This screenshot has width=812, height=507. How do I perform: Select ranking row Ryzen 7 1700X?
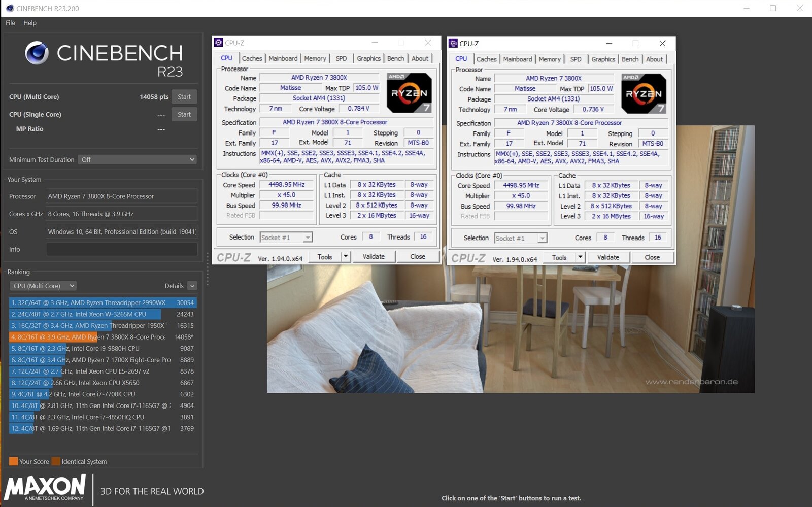[x=103, y=360]
